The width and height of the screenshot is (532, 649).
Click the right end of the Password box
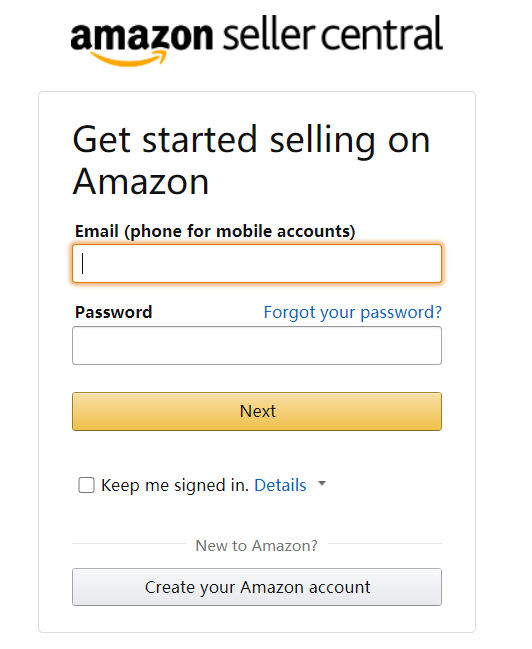(431, 346)
